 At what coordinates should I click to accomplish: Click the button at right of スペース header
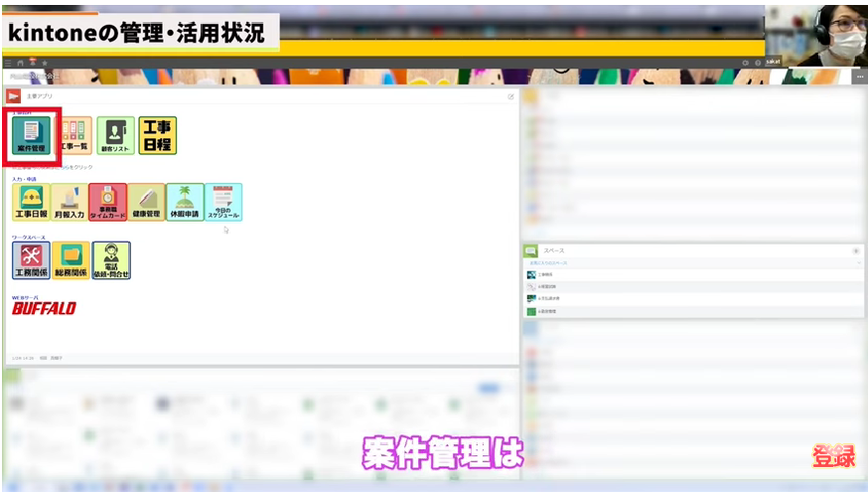[x=856, y=251]
